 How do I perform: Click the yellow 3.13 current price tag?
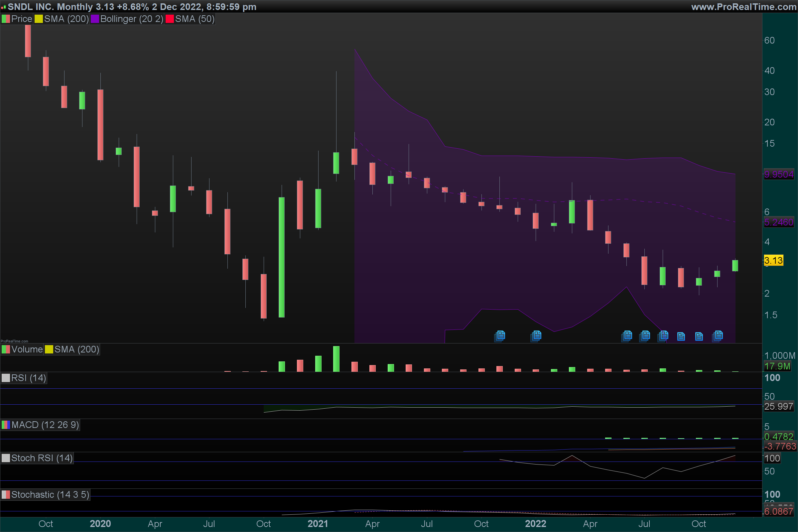pyautogui.click(x=773, y=261)
